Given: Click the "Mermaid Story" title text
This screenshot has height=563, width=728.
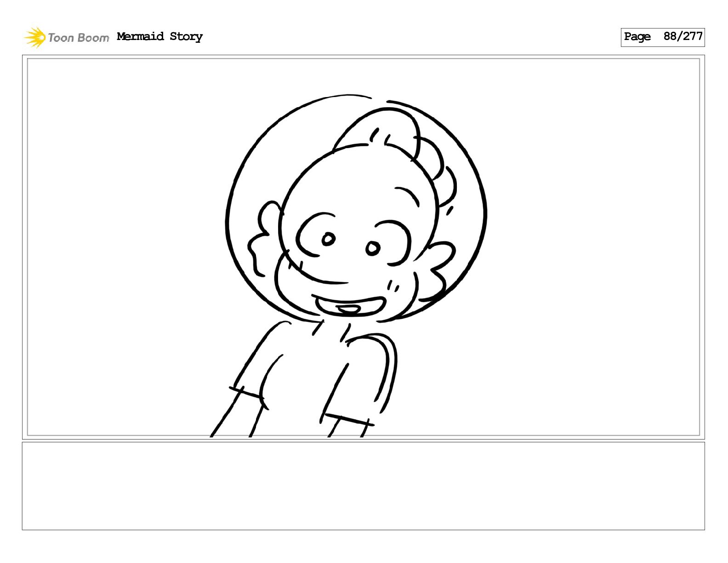Looking at the screenshot, I should (x=159, y=36).
